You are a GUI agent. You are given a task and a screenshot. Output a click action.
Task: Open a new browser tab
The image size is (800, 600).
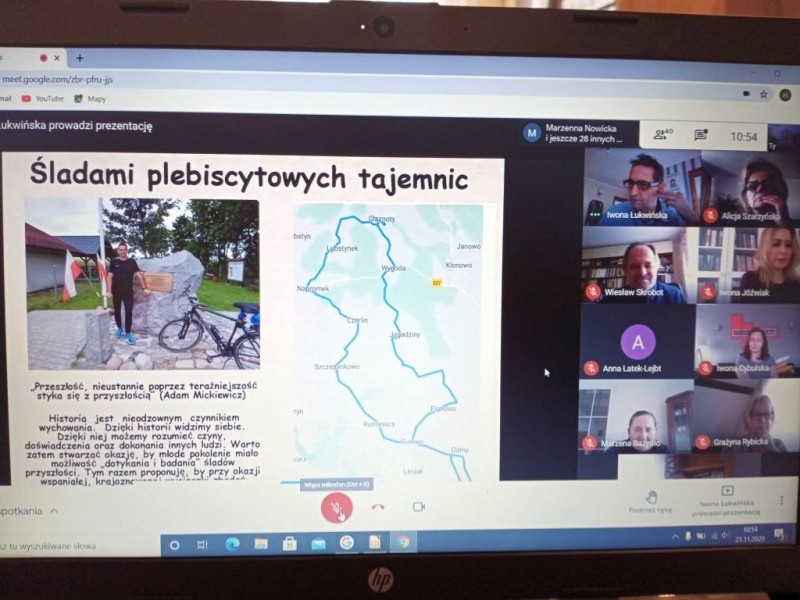(80, 58)
